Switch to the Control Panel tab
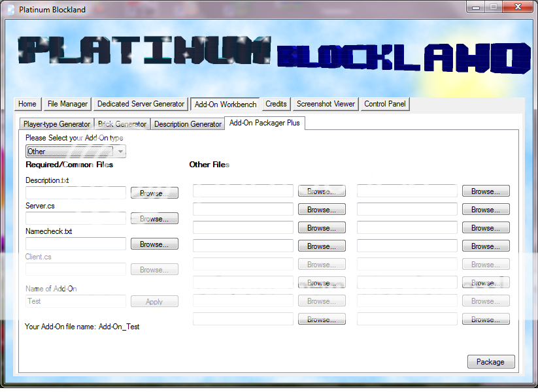Screen dimensions: 538x392 tap(385, 104)
